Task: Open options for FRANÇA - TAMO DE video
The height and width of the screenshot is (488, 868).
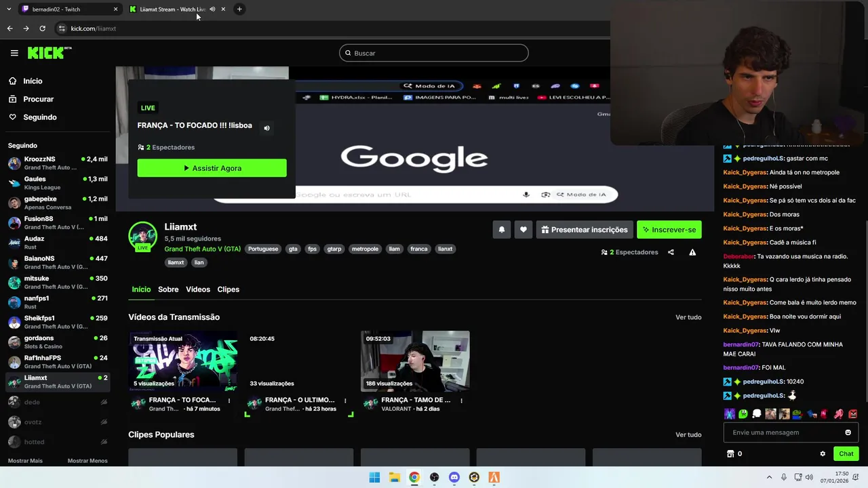Action: 461,401
